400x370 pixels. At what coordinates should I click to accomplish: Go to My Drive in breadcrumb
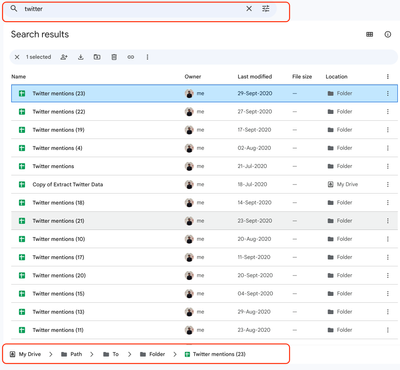pyautogui.click(x=25, y=354)
